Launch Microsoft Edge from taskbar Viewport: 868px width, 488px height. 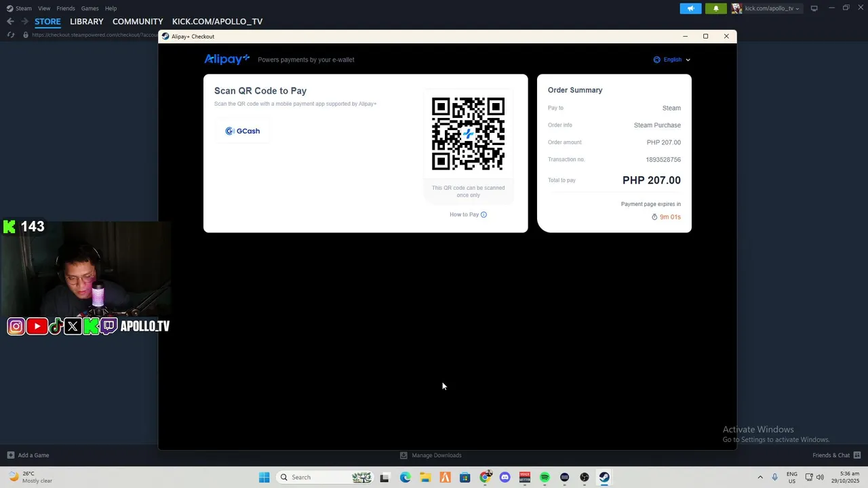405,477
